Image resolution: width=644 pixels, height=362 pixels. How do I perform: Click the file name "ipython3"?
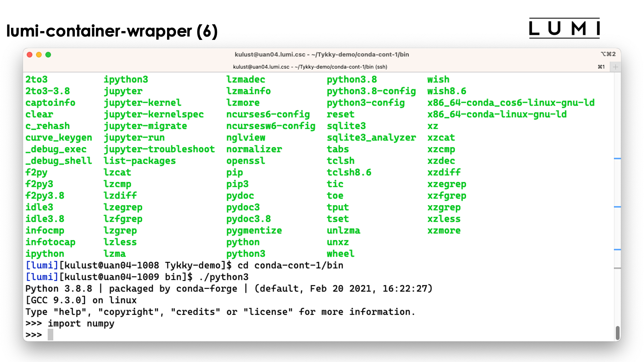126,79
